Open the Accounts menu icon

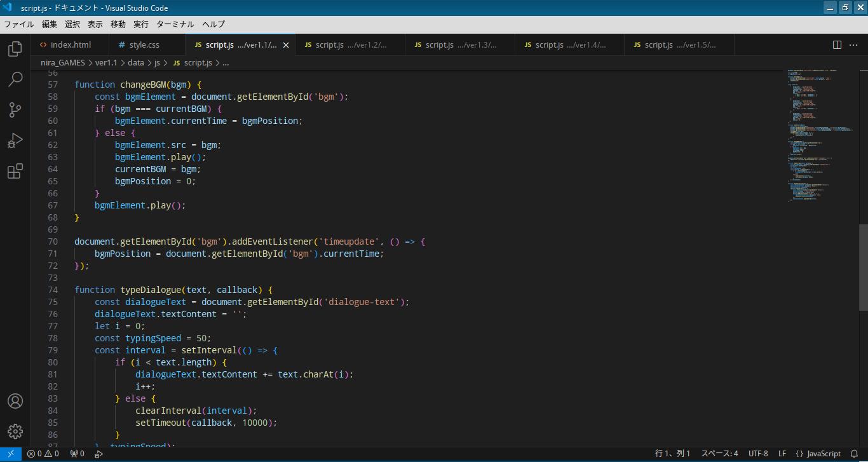15,401
